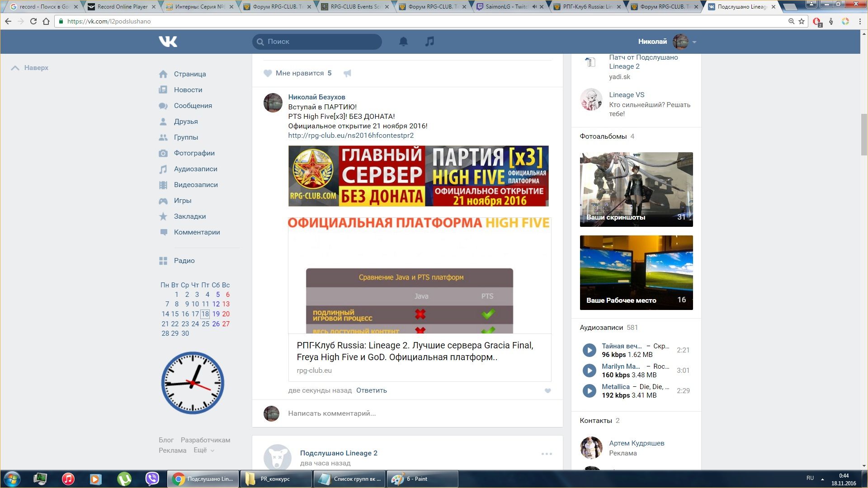Open Chrome three-dot menu
868x488 pixels.
(860, 21)
